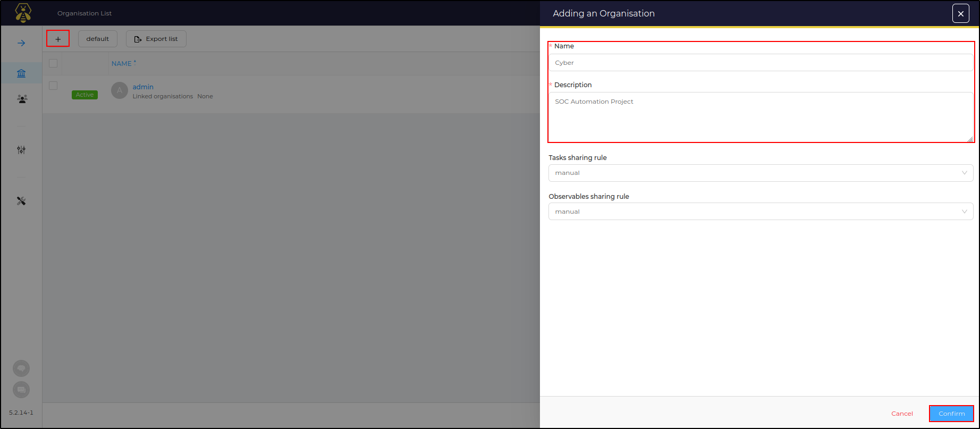Click the Description text area
The image size is (980, 429).
pos(761,117)
